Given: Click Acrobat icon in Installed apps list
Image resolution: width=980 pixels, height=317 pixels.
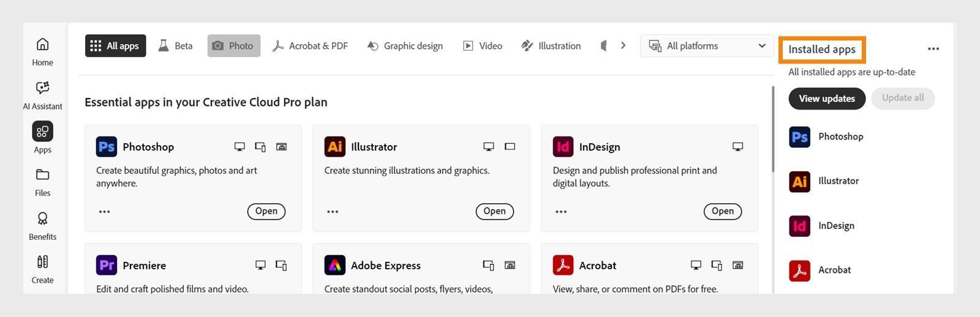Looking at the screenshot, I should tap(799, 270).
